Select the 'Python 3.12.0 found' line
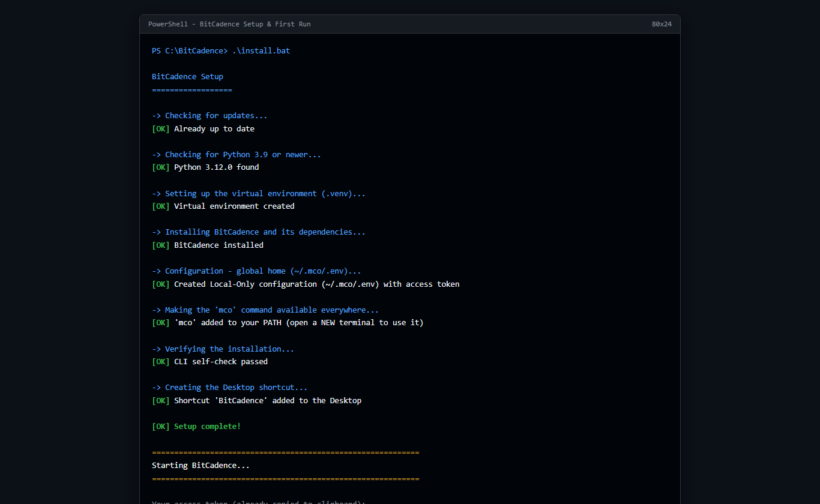 point(205,167)
